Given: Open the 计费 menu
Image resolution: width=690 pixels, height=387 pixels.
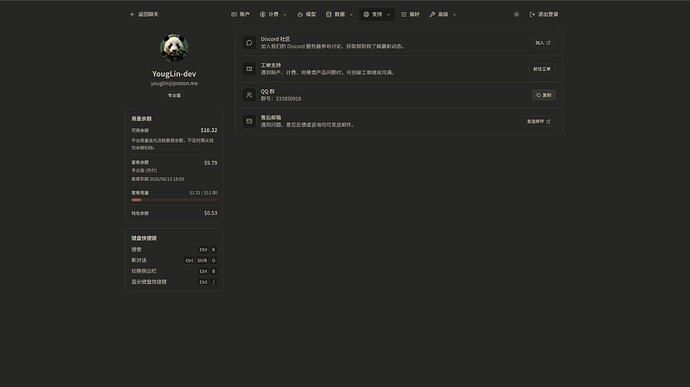Looking at the screenshot, I should click(273, 14).
